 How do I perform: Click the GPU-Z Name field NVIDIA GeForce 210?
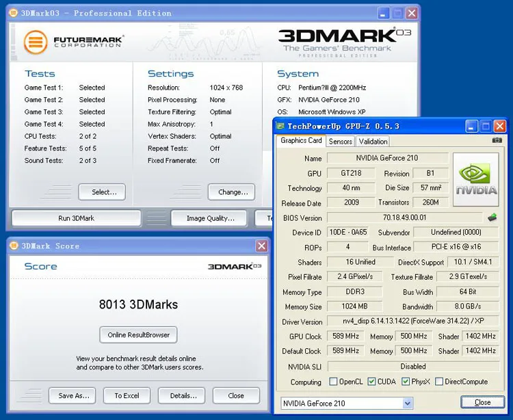[x=387, y=158]
